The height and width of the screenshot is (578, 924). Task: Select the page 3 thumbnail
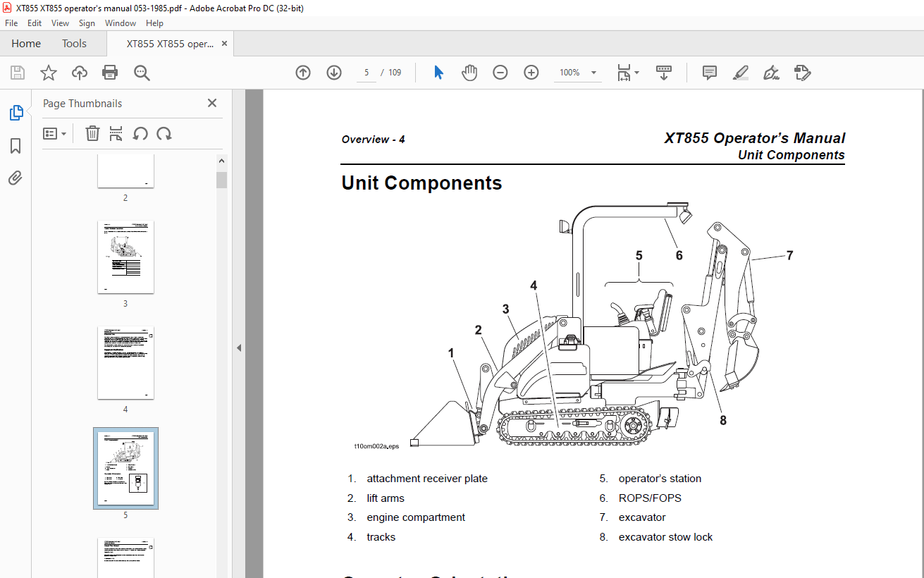pyautogui.click(x=125, y=257)
